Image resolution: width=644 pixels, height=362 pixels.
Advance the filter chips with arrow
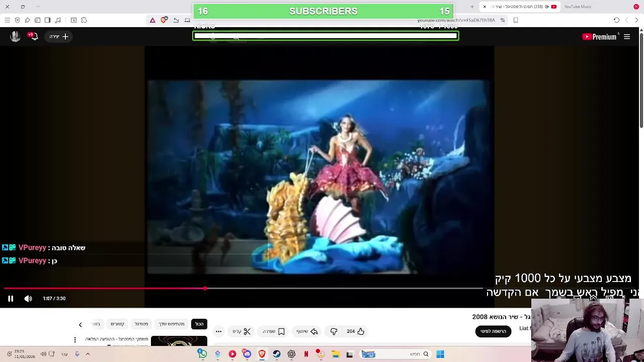pyautogui.click(x=80, y=325)
